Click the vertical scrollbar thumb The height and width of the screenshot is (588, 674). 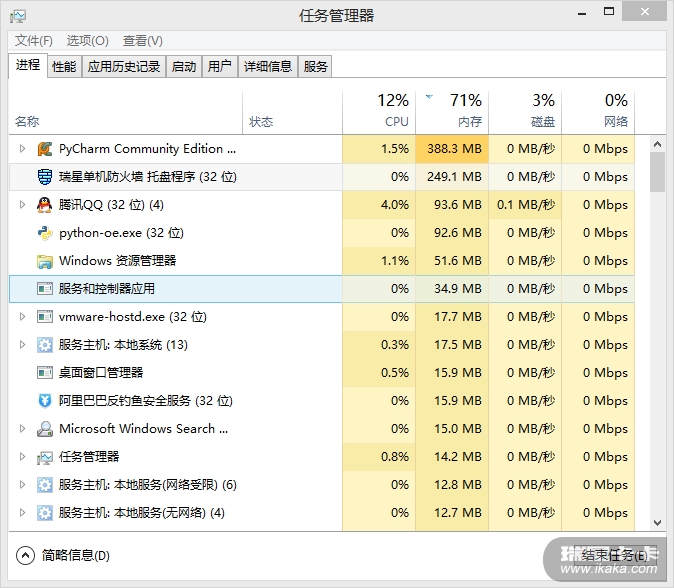coord(657,172)
